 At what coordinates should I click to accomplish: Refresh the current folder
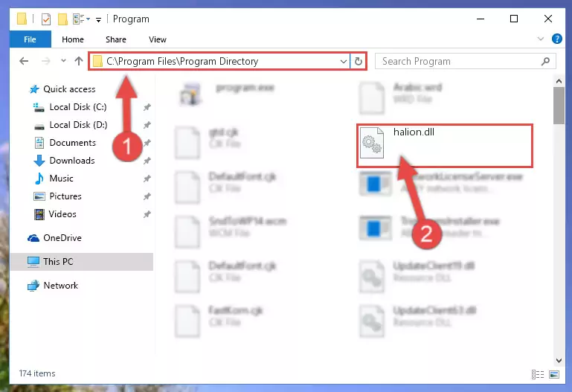(x=359, y=61)
